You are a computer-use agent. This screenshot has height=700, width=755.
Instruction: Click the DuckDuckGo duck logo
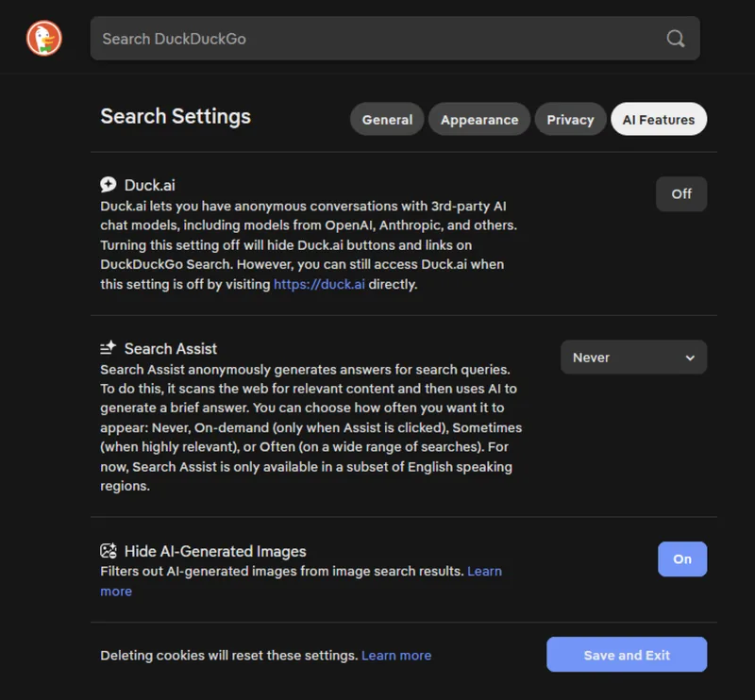(x=43, y=39)
